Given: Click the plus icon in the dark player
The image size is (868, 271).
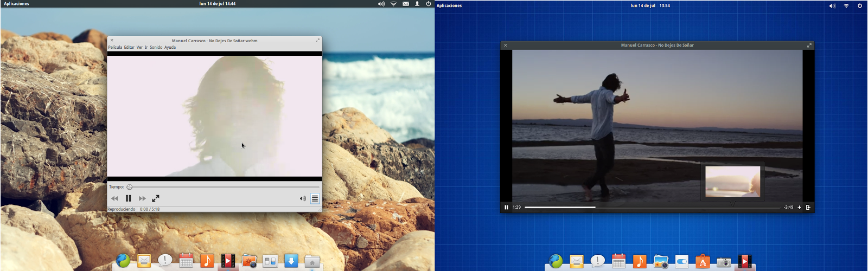Looking at the screenshot, I should (799, 207).
